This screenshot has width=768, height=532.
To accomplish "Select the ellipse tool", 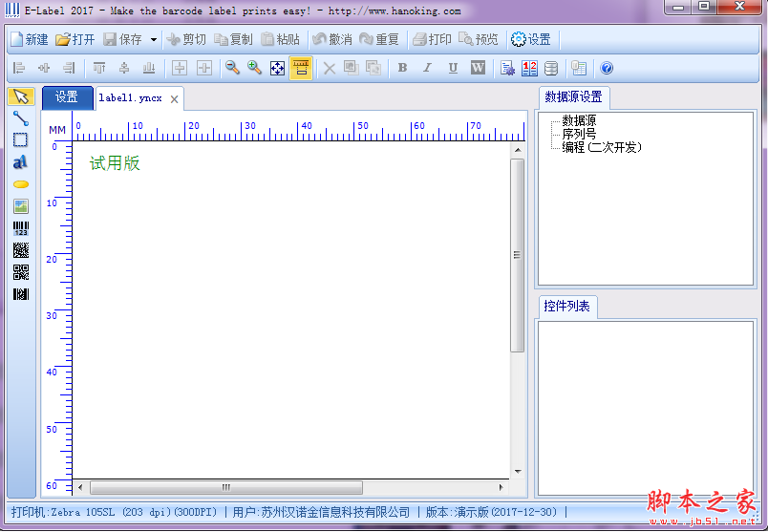I will (21, 184).
